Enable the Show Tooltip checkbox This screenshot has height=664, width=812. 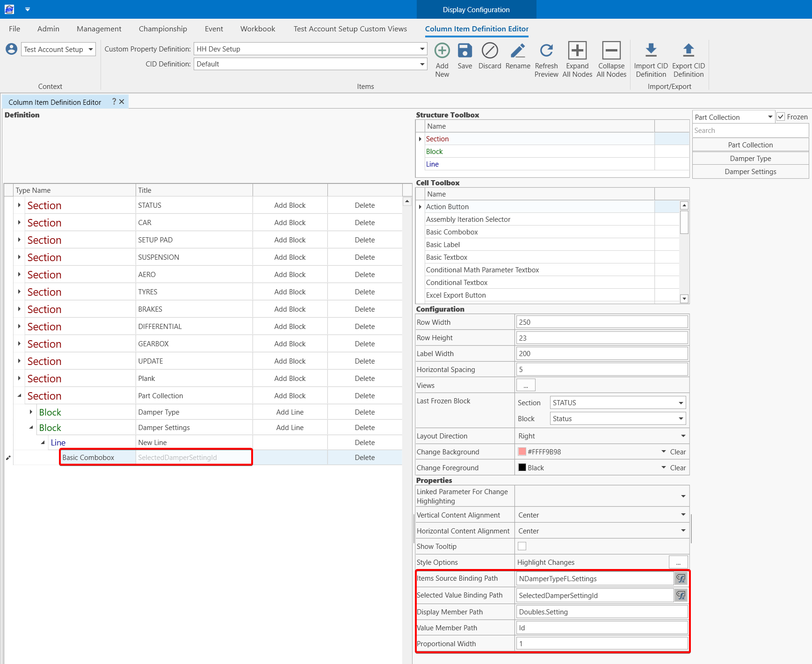(x=522, y=546)
